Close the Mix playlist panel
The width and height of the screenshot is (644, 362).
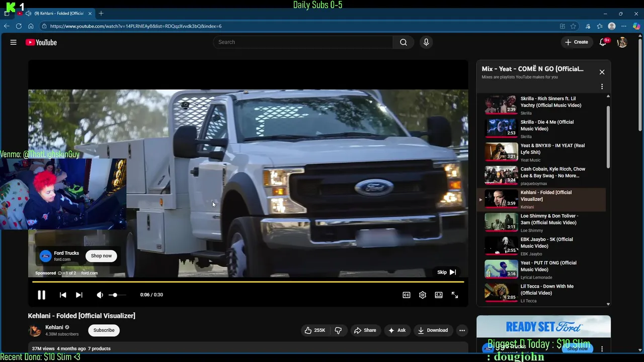pyautogui.click(x=602, y=72)
